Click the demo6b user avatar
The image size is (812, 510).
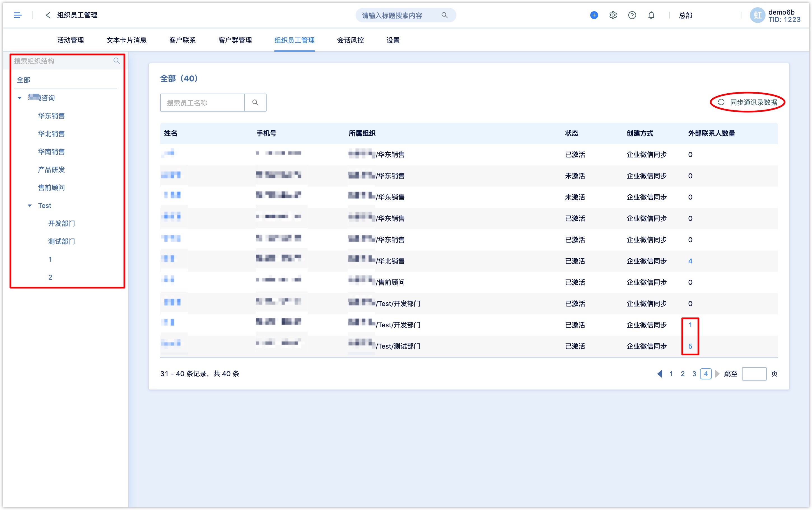[757, 15]
